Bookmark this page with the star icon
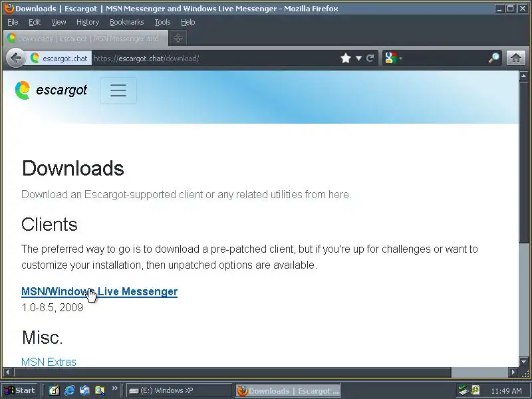The image size is (532, 399). pos(346,59)
